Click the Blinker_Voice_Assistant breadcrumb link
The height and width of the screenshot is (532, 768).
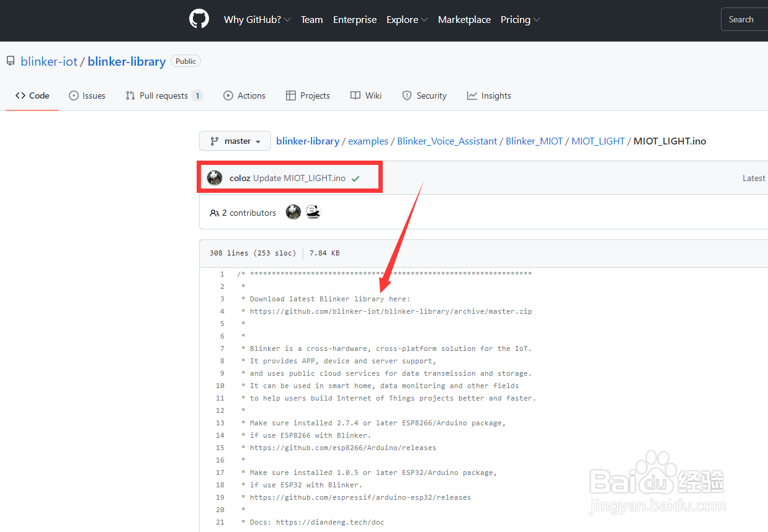coord(447,141)
